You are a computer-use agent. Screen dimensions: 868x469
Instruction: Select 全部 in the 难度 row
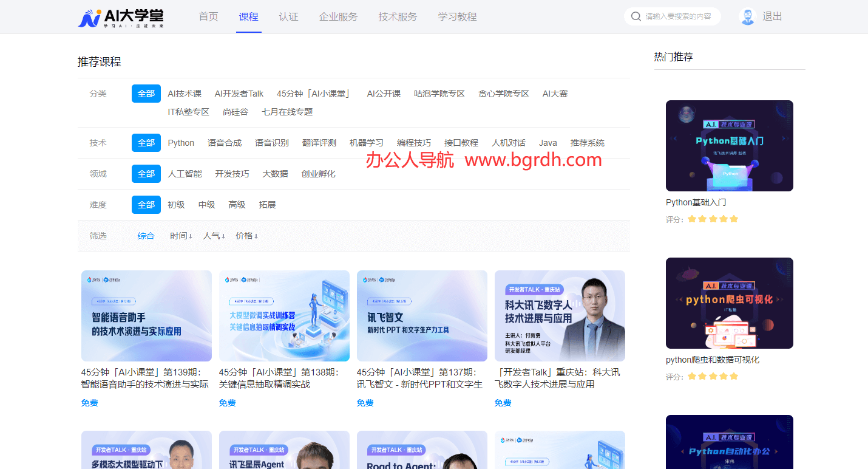(x=146, y=205)
